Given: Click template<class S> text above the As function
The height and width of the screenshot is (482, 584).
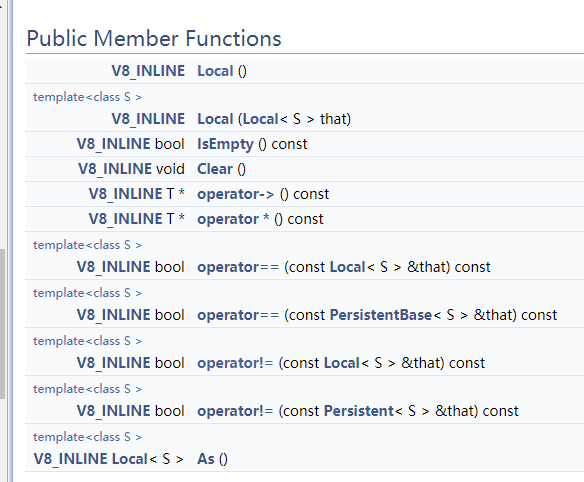Looking at the screenshot, I should [88, 437].
